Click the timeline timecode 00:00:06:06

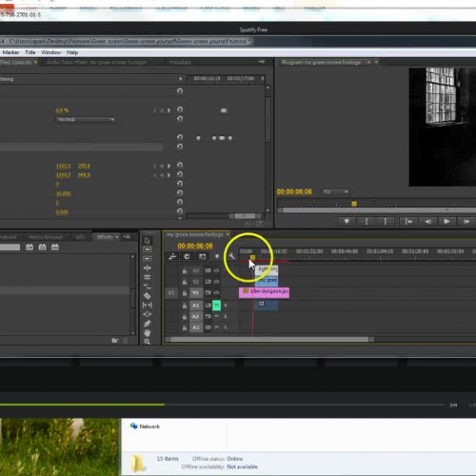[x=195, y=246]
